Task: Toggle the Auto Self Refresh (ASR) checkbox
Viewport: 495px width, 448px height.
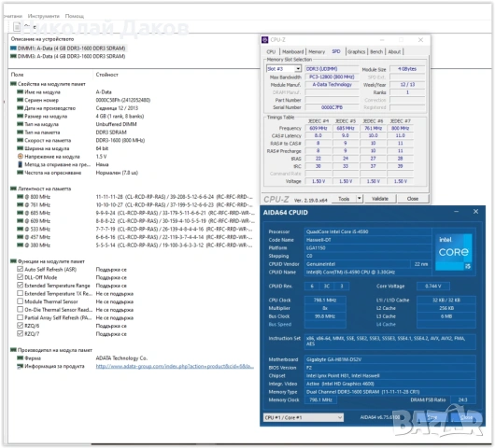Action: 21,269
